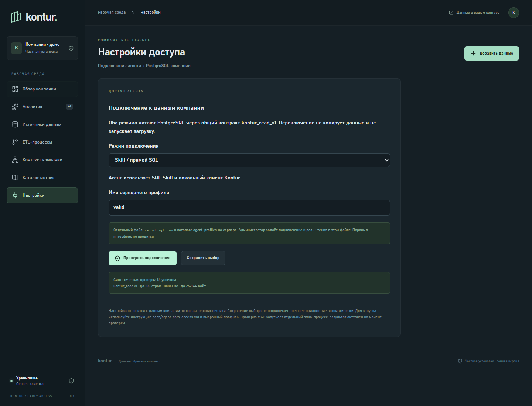Click the footer shield icon near Частная установка

[460, 361]
